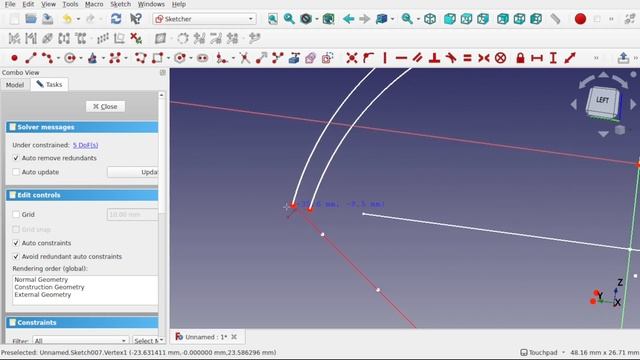This screenshot has width=640, height=360.
Task: Apply the Symmetric constraint
Action: (484, 58)
